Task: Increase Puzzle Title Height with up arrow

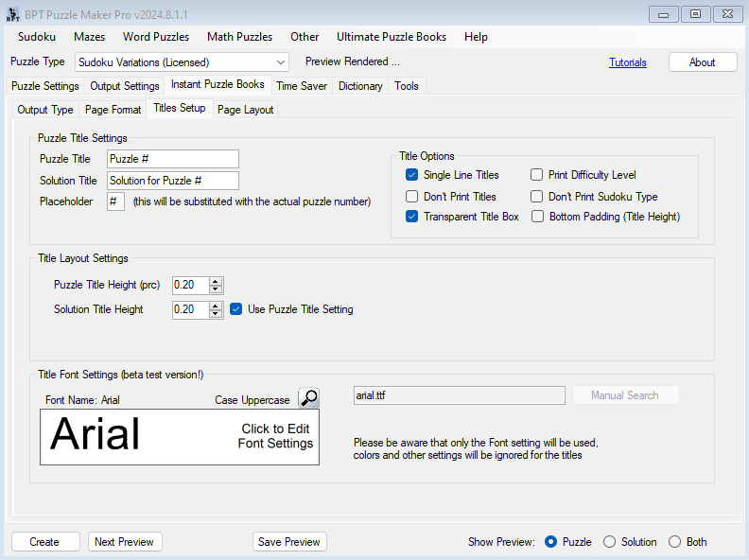Action: [216, 282]
